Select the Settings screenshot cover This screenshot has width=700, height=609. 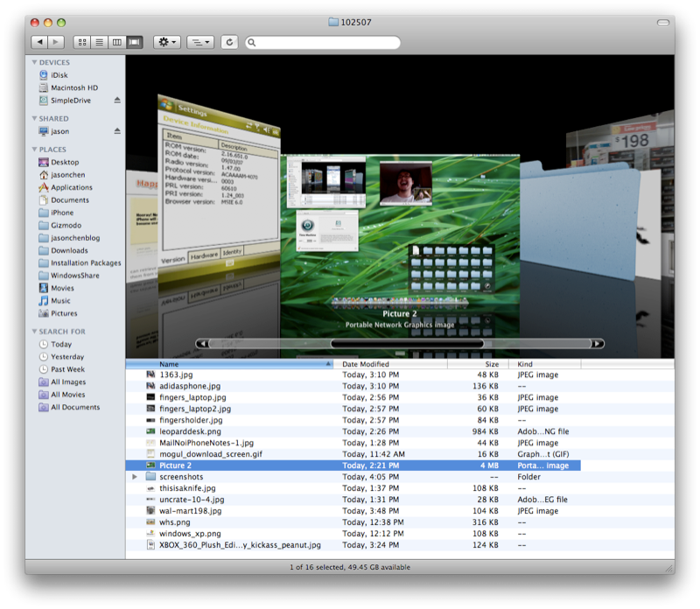[x=219, y=187]
